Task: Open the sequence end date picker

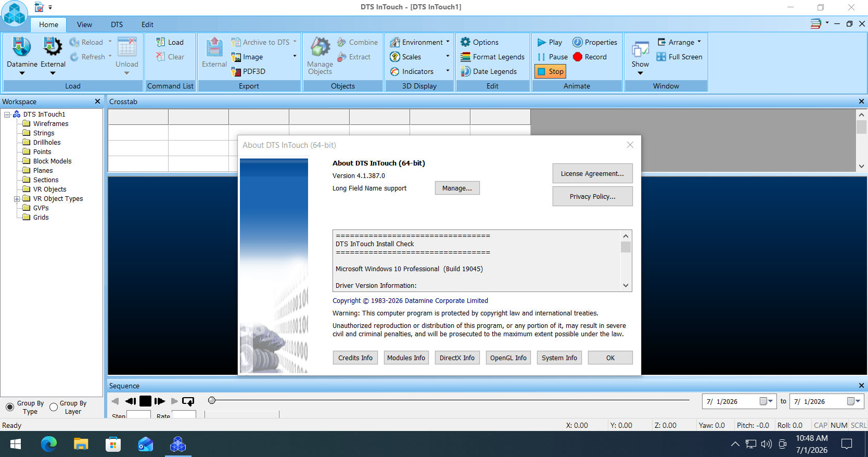Action: coord(853,401)
